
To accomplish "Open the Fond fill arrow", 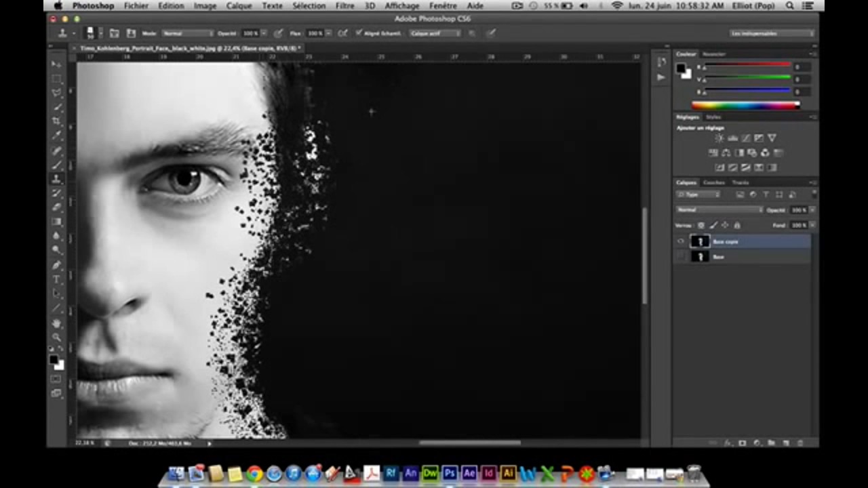I will coord(812,225).
